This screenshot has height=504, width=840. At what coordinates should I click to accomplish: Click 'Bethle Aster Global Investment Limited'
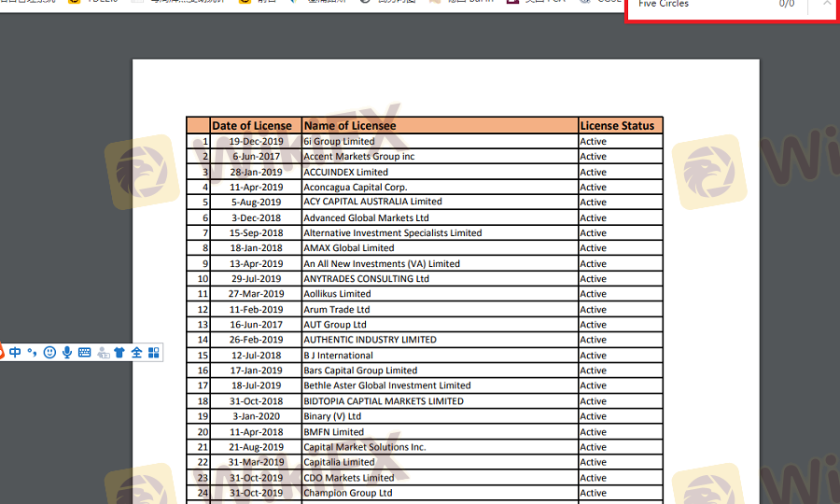(x=387, y=385)
